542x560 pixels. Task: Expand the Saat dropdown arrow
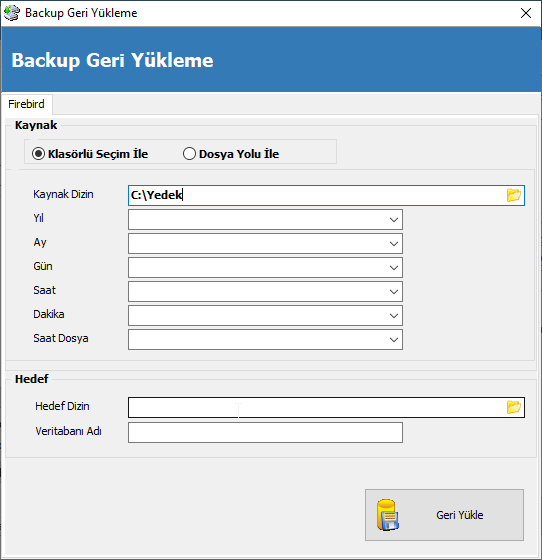(393, 291)
